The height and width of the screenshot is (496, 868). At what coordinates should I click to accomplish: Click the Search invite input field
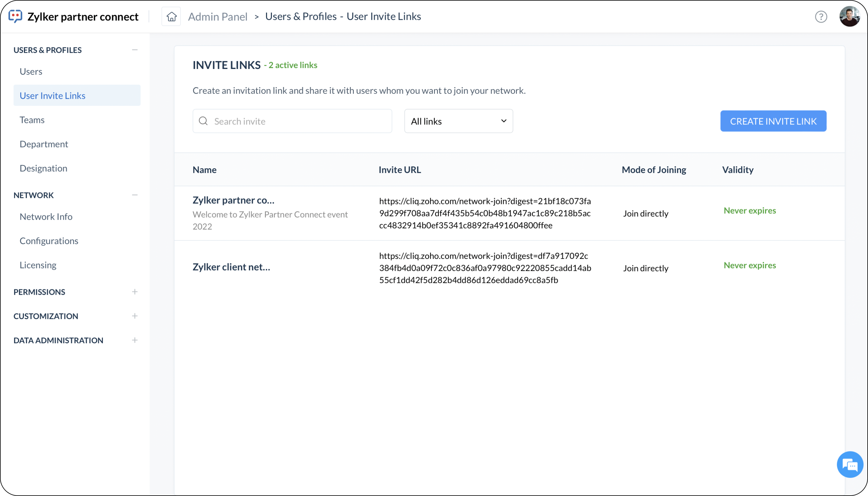click(x=292, y=121)
